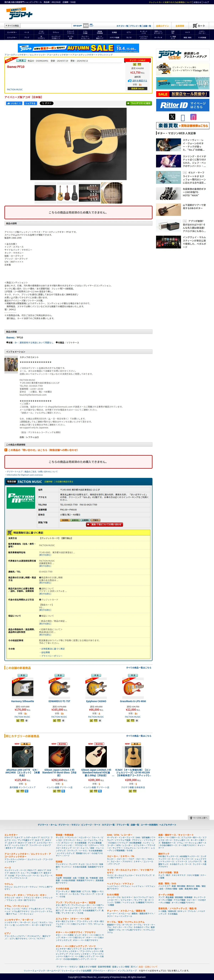View all same-category new items link
This screenshot has width=214, height=980.
click(139, 736)
